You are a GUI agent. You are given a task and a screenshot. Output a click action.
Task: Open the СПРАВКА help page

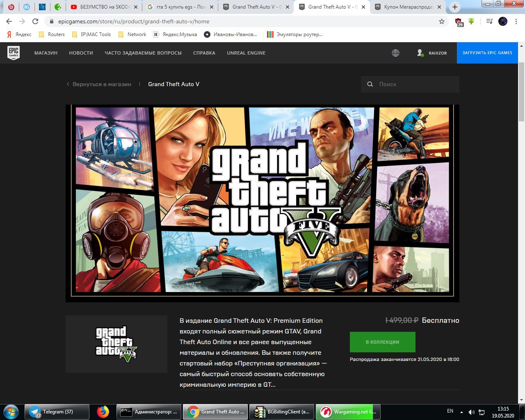point(204,53)
